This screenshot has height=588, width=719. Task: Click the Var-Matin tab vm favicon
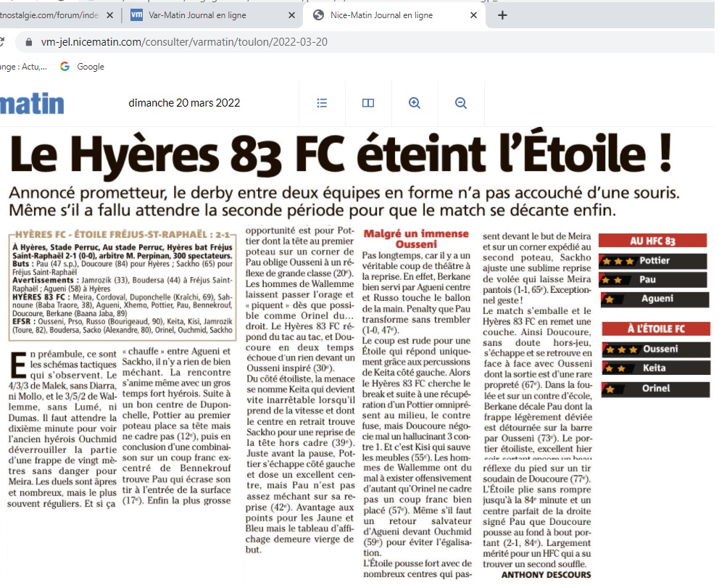137,15
